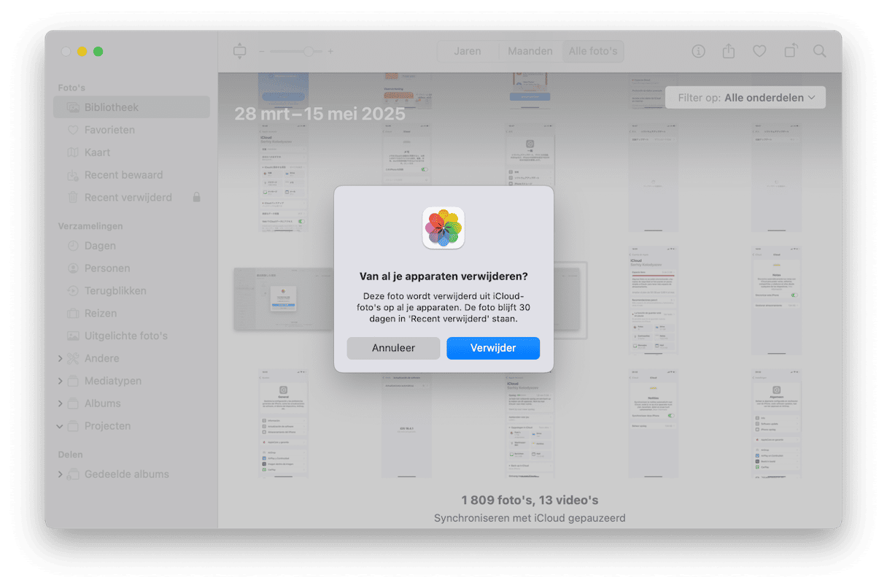This screenshot has height=588, width=887.
Task: Select Bibliotheek in the sidebar
Action: [x=131, y=107]
